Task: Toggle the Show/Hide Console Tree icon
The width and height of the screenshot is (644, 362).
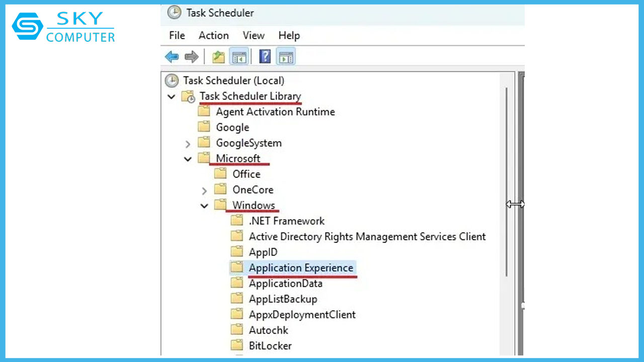Action: click(x=239, y=57)
